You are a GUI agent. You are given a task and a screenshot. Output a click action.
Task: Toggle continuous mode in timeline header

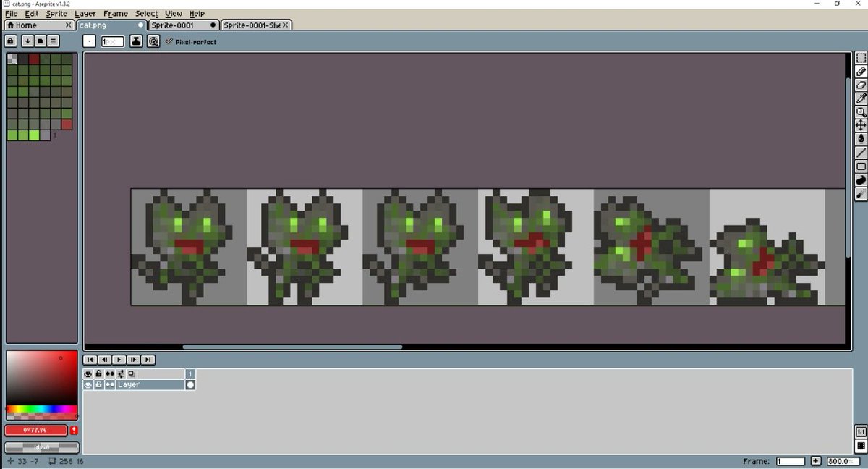coord(110,374)
